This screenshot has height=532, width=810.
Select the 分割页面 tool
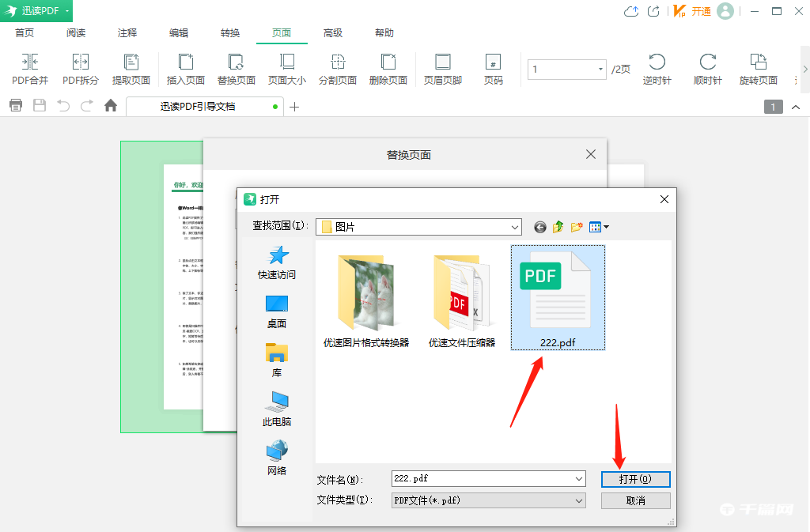pyautogui.click(x=338, y=70)
